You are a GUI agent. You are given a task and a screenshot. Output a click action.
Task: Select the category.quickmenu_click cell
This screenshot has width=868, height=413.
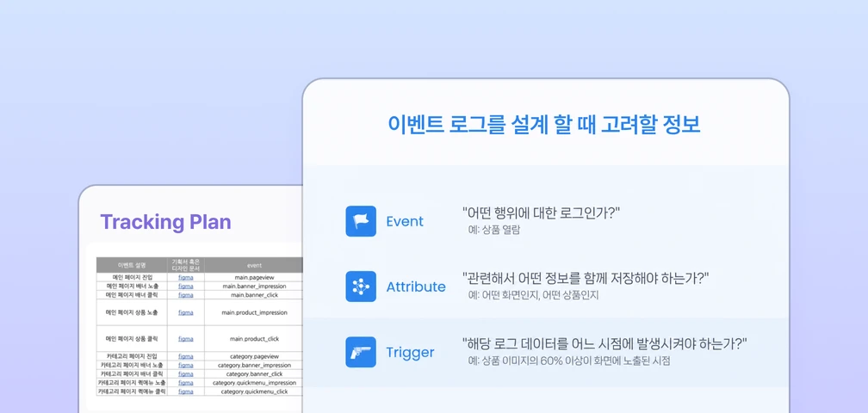pos(254,391)
